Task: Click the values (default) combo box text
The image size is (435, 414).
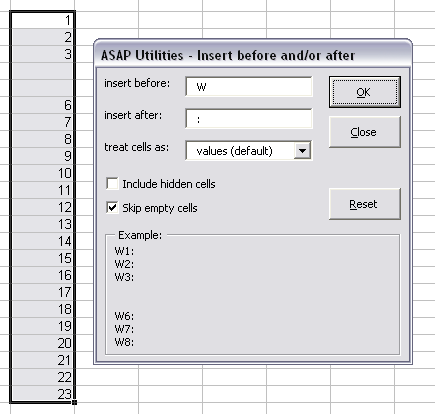Action: point(234,151)
